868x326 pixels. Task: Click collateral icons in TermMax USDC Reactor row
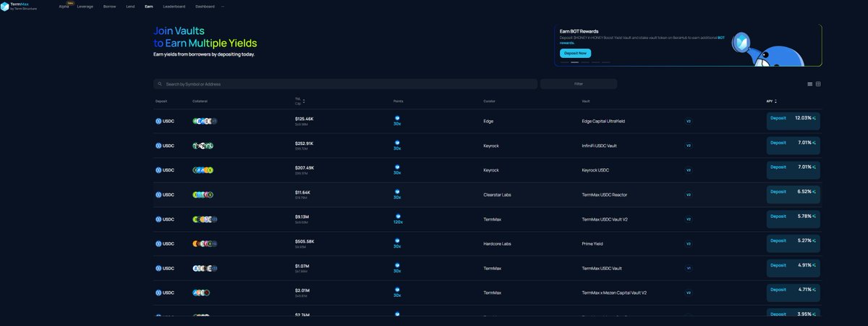203,195
